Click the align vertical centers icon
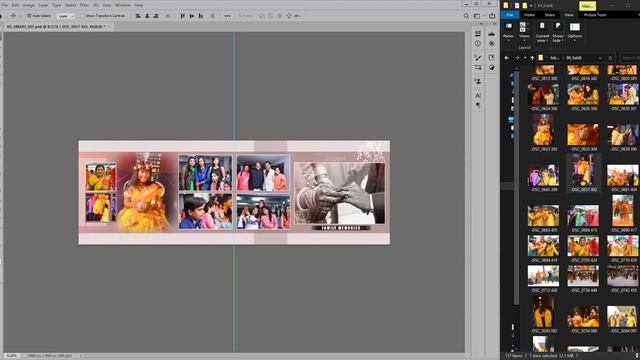 click(x=191, y=16)
